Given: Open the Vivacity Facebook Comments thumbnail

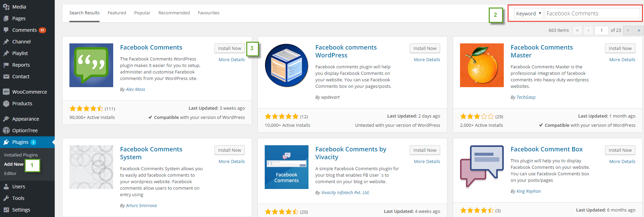Looking at the screenshot, I should pyautogui.click(x=287, y=167).
